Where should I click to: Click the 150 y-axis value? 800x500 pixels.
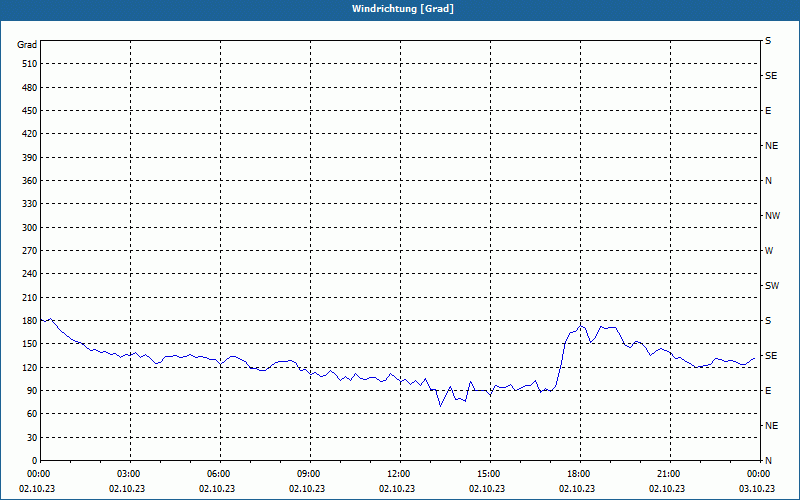click(30, 344)
